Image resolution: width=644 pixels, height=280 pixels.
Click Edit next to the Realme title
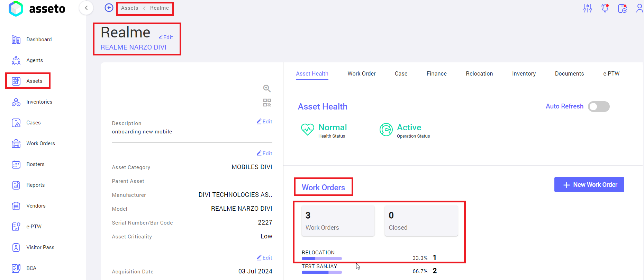166,37
